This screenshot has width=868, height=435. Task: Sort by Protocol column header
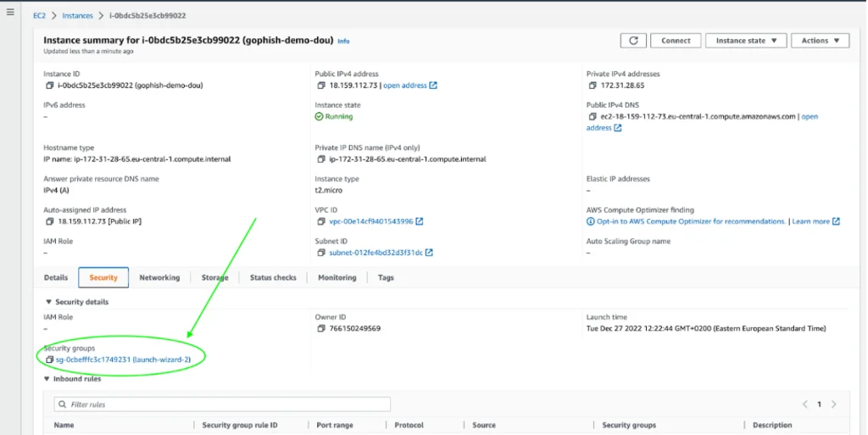(409, 425)
